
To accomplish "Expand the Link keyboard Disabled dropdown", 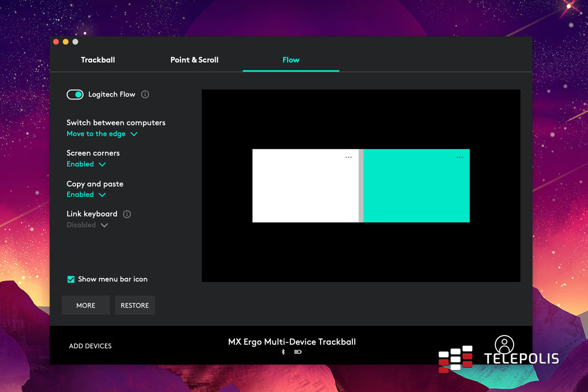I will pos(87,225).
